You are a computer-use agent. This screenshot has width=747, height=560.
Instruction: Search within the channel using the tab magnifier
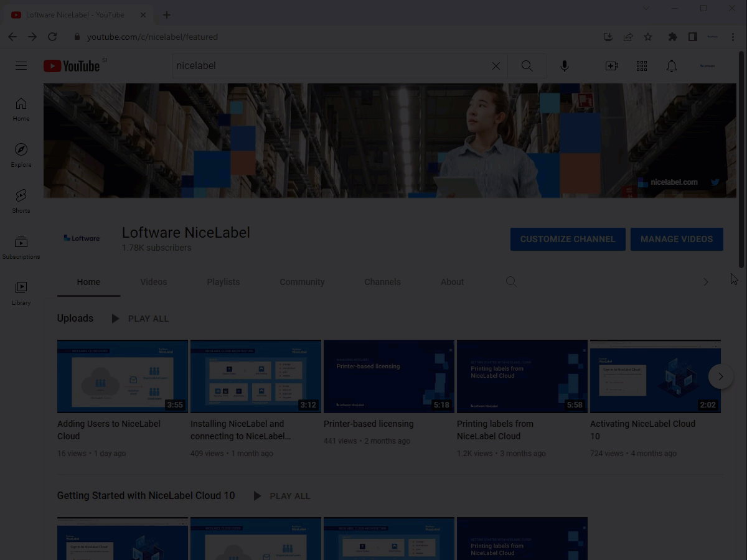pyautogui.click(x=512, y=282)
